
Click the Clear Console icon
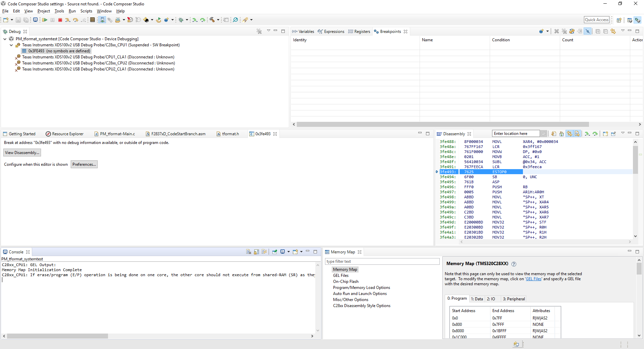[249, 252]
